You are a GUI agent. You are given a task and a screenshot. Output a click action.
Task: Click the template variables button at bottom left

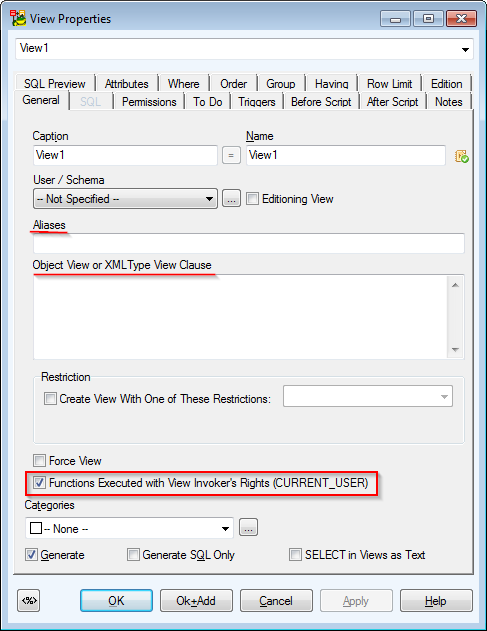29,600
